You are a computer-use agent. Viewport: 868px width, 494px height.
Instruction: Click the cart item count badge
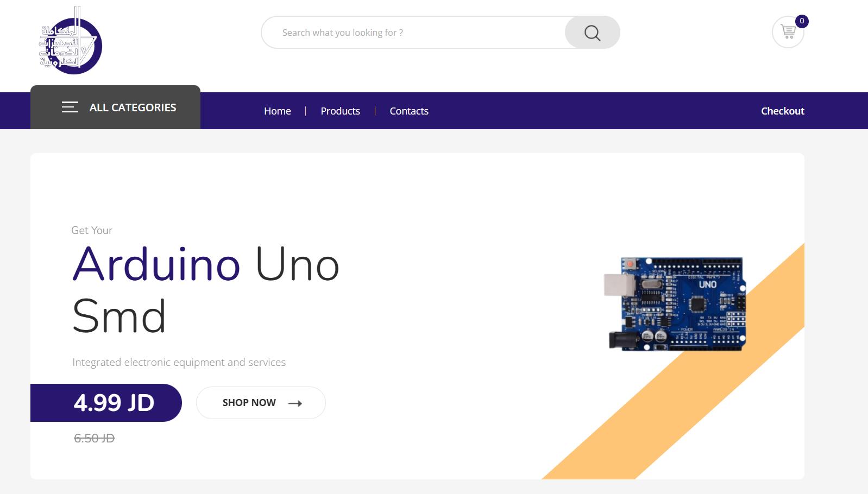[802, 21]
